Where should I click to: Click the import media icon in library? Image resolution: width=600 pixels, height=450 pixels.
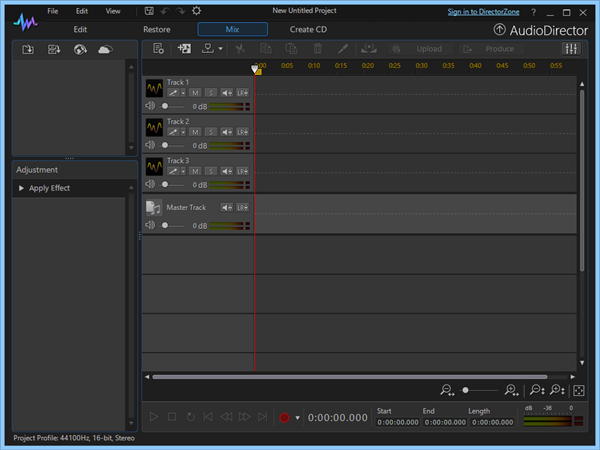29,49
